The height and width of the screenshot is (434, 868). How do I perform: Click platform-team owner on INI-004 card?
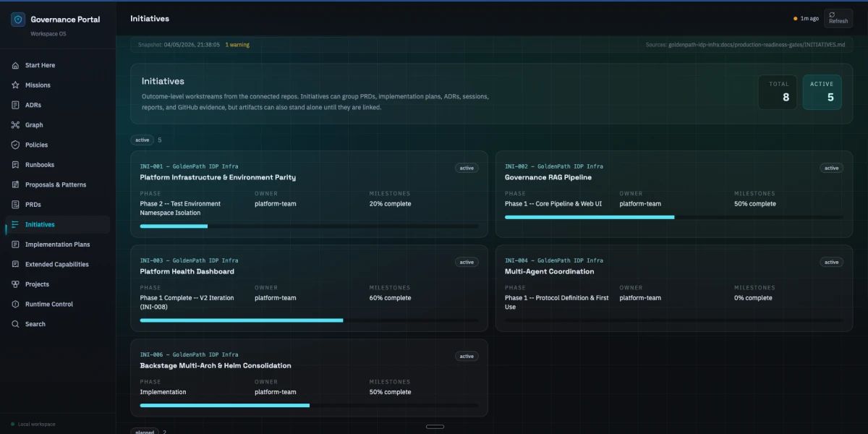click(x=640, y=298)
